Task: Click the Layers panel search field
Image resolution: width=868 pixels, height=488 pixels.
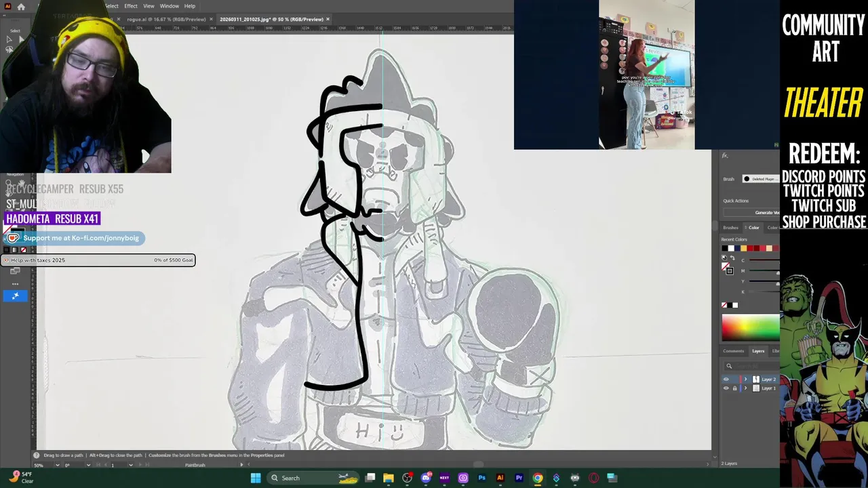Action: tap(753, 366)
